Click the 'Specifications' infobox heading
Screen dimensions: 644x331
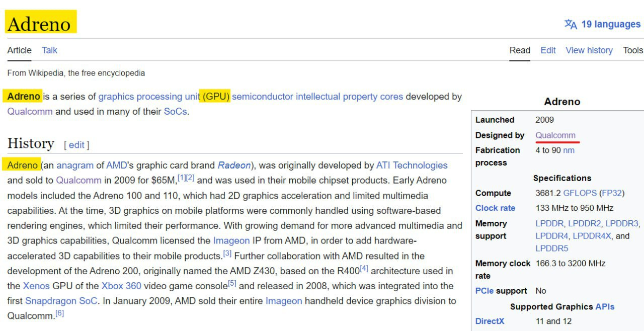[562, 178]
